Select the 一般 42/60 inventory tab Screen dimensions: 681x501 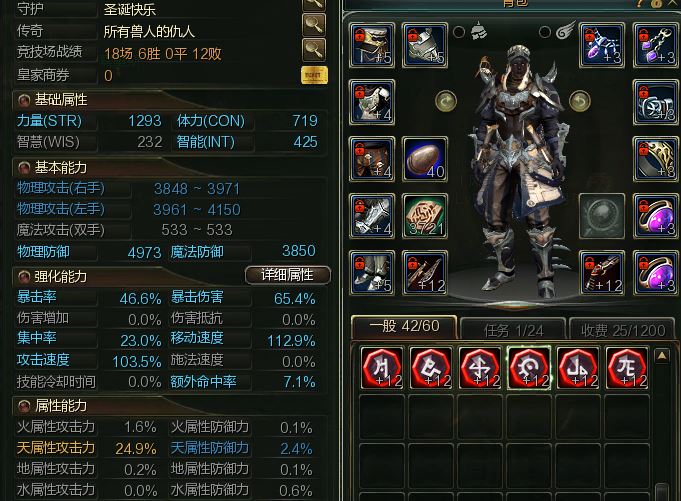404,327
